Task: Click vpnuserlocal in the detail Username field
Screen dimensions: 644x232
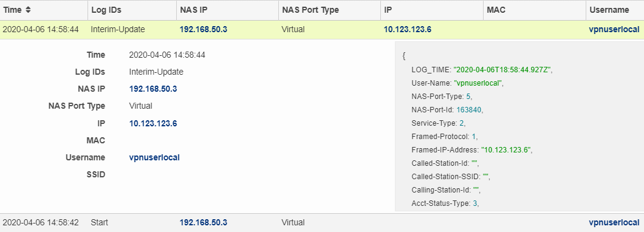Action: point(154,158)
